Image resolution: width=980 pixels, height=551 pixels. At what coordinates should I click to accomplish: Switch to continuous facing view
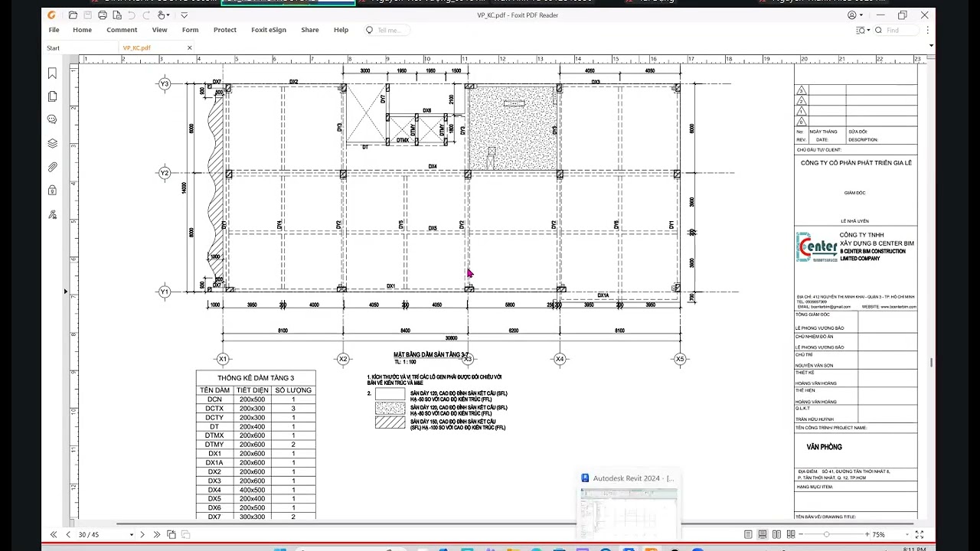(792, 534)
